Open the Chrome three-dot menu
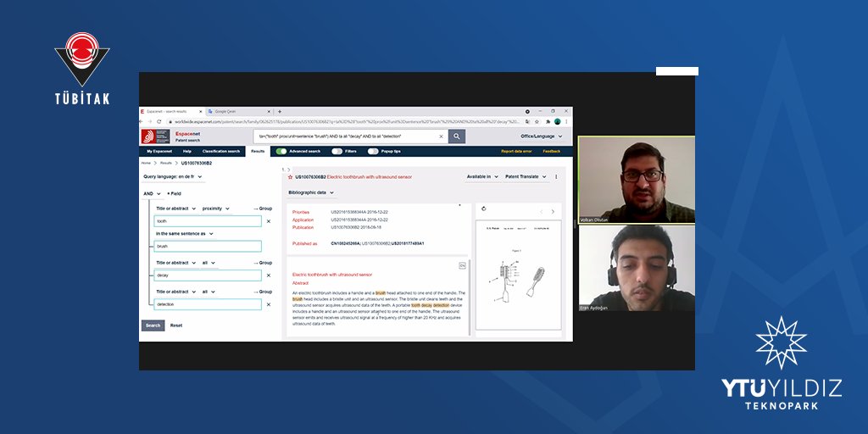 (566, 122)
